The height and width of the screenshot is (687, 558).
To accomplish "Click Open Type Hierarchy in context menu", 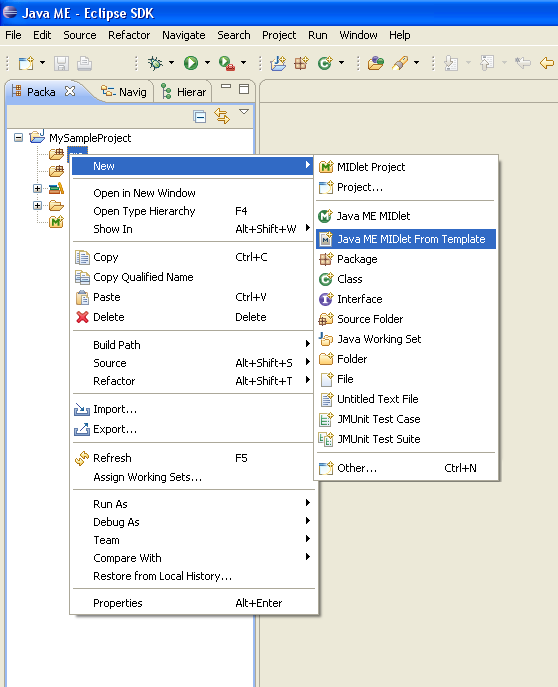I will [193, 211].
